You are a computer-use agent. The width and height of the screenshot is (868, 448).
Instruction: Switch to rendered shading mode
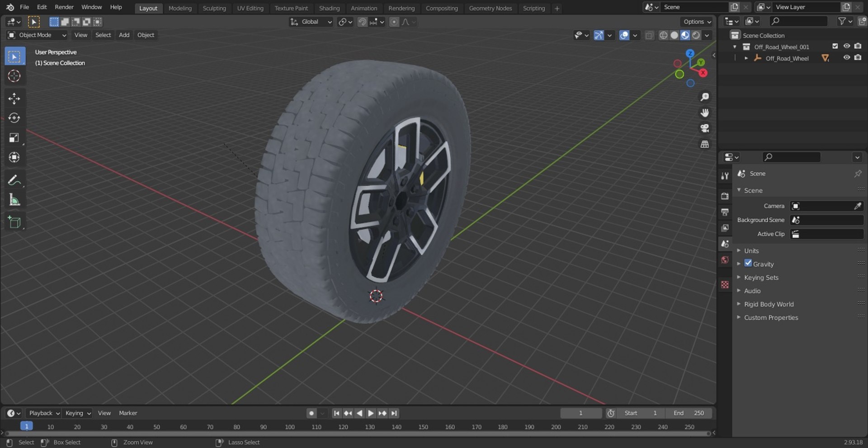coord(696,35)
